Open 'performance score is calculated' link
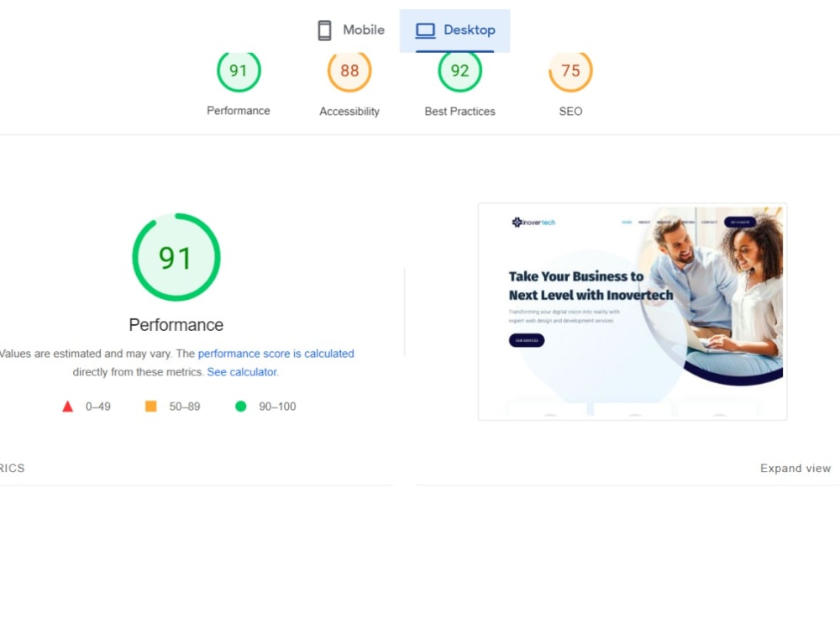The height and width of the screenshot is (630, 840). [x=276, y=354]
